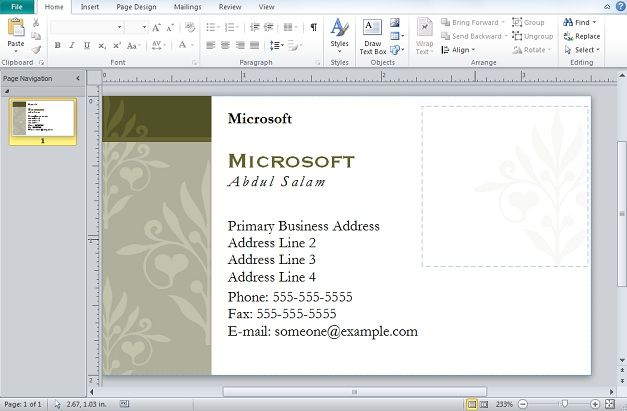Click the font name combo box
Viewport: 627px width, 411px height.
(x=87, y=27)
